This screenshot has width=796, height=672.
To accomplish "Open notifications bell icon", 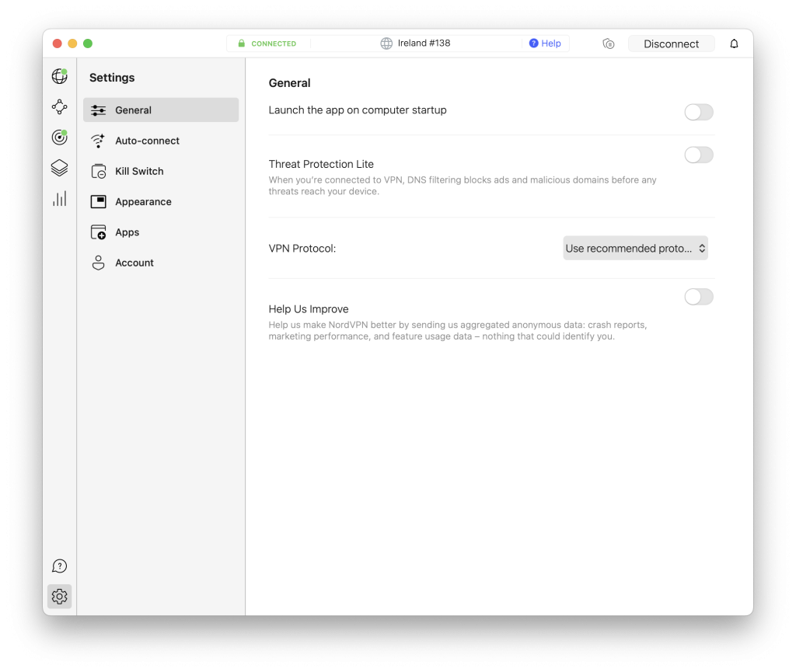I will tap(734, 44).
